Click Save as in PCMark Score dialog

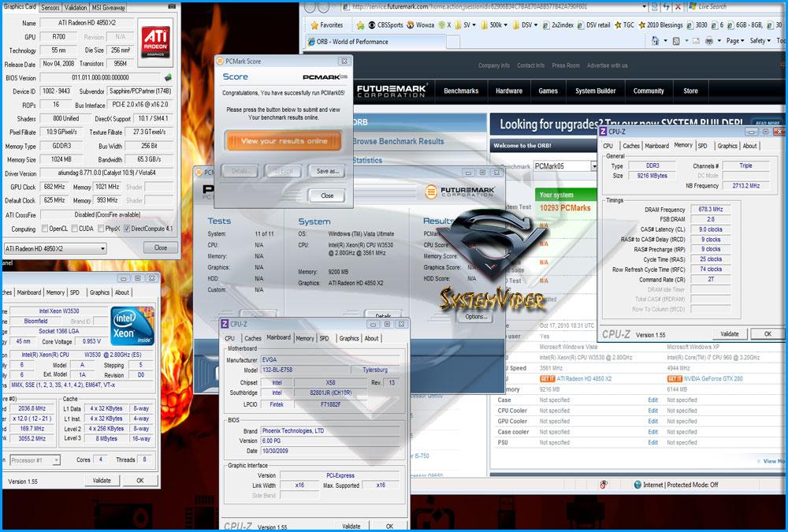tap(327, 172)
